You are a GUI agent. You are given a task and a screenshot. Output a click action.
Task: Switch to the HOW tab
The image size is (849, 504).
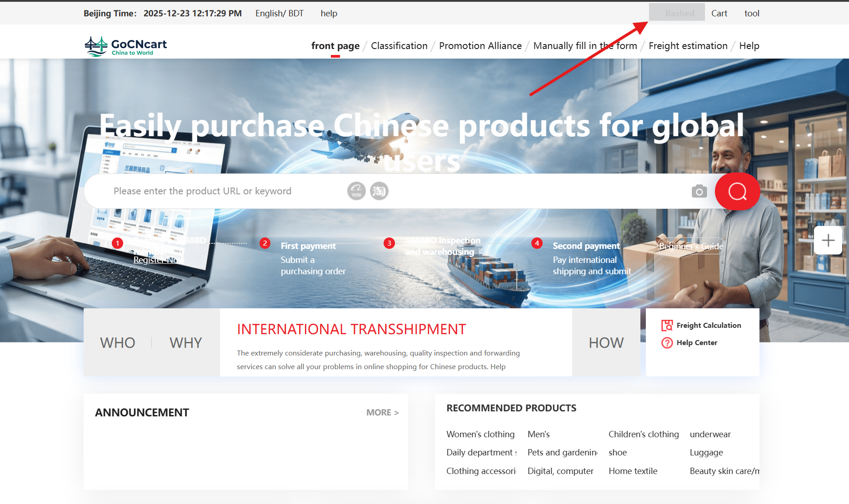(606, 342)
